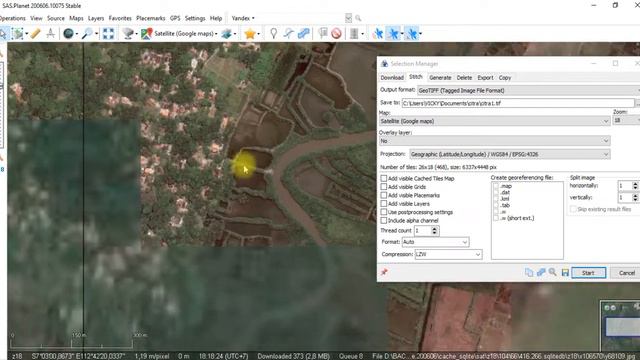Switch to the Export tab

pyautogui.click(x=485, y=78)
